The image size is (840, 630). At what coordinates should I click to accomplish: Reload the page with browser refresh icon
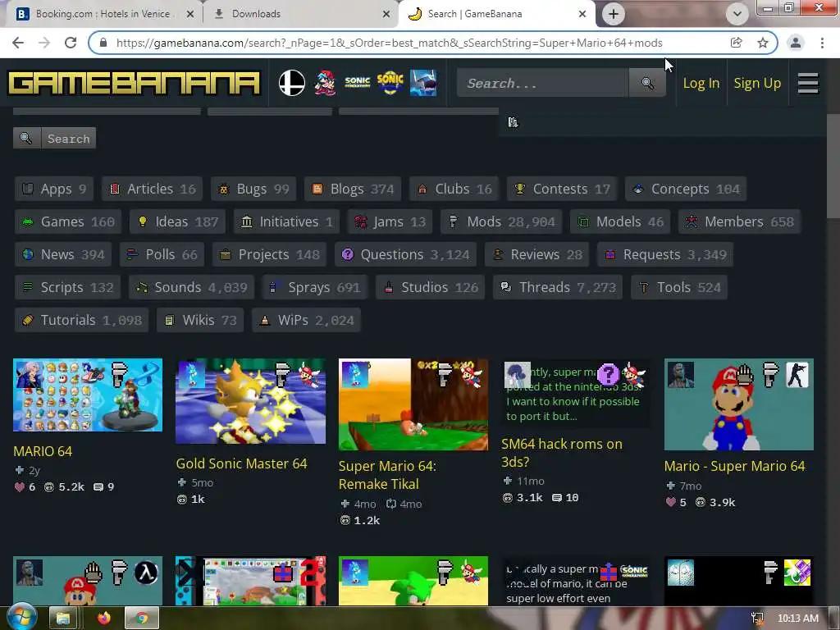71,43
